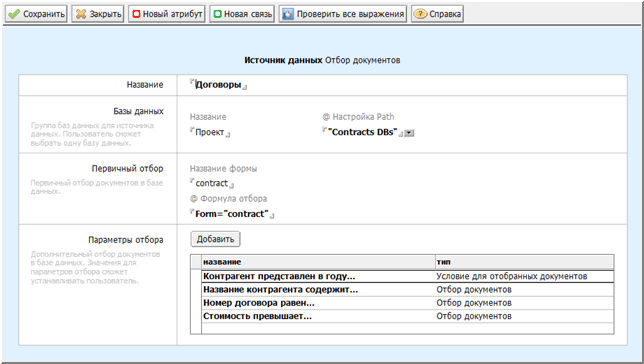This screenshot has height=364, width=644.
Task: Click the "Contracts DBs" path field
Action: (x=363, y=132)
